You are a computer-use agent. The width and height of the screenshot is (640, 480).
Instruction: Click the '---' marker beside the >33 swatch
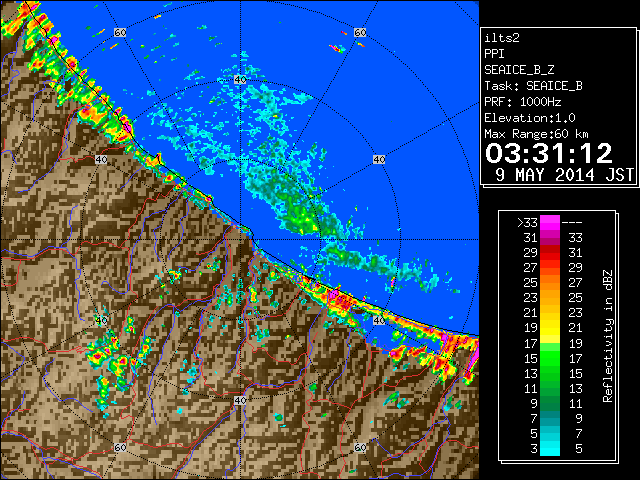(x=572, y=223)
